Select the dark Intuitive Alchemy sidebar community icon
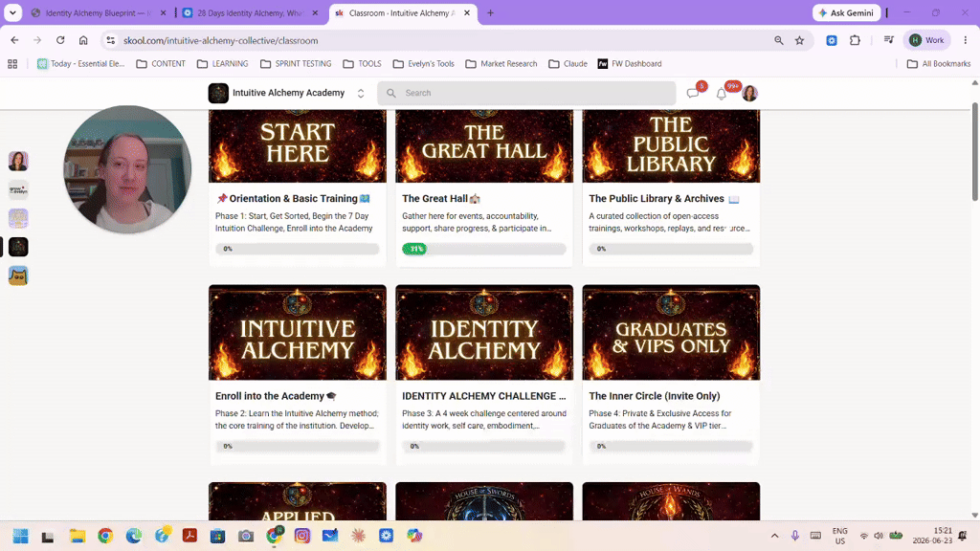Viewport: 980px width, 551px height. click(x=18, y=247)
